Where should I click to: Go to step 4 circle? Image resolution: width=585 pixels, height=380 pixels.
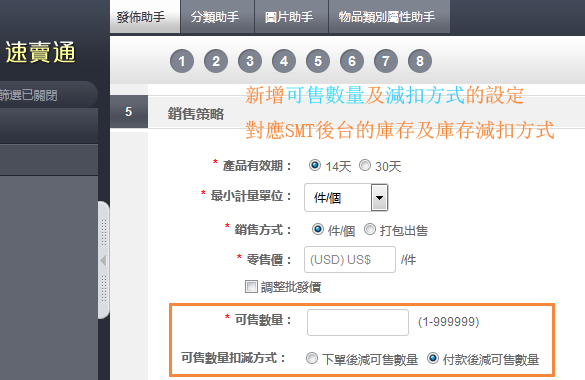click(x=284, y=61)
